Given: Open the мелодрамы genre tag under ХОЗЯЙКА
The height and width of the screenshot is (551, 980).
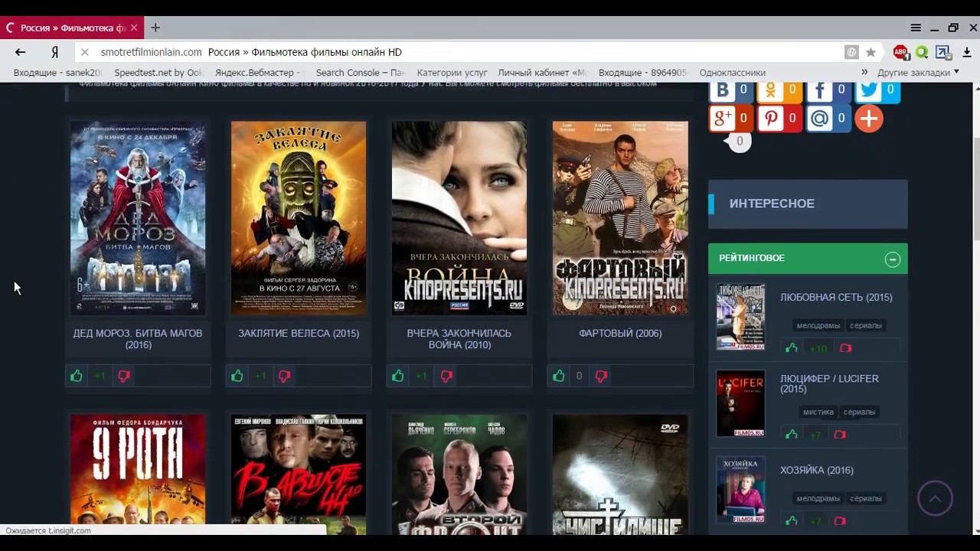Looking at the screenshot, I should pyautogui.click(x=818, y=497).
